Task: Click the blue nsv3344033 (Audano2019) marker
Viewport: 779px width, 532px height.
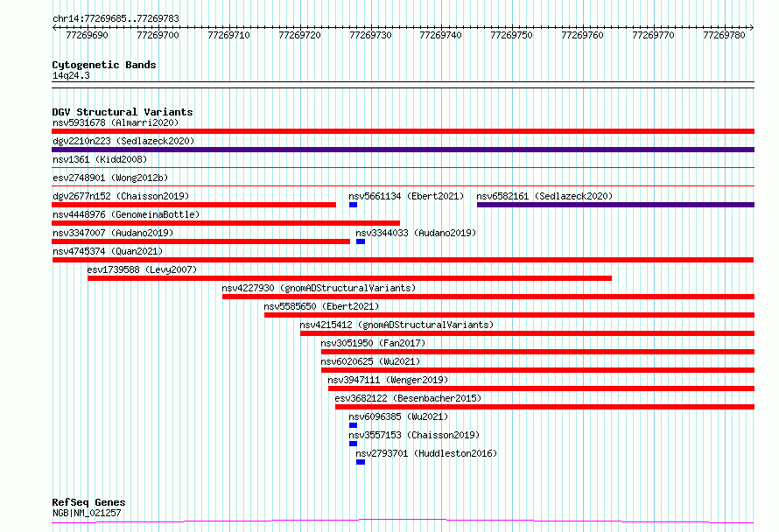Action: [x=361, y=241]
